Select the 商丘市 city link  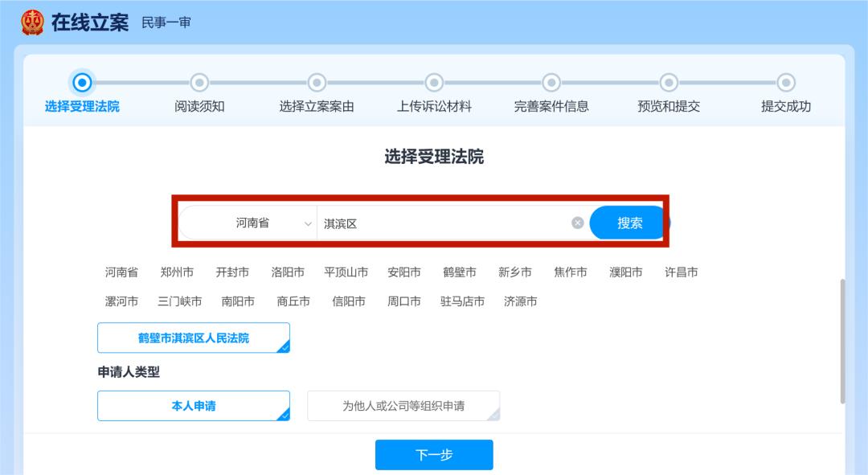(x=293, y=301)
